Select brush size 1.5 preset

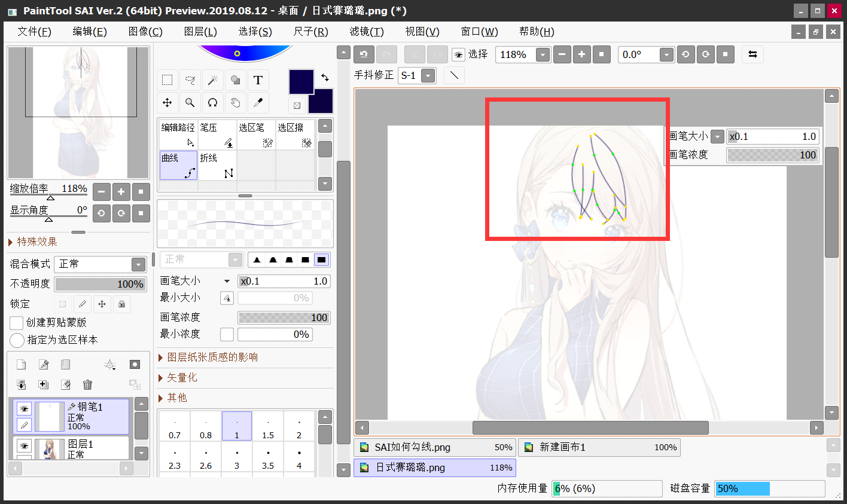pyautogui.click(x=268, y=426)
